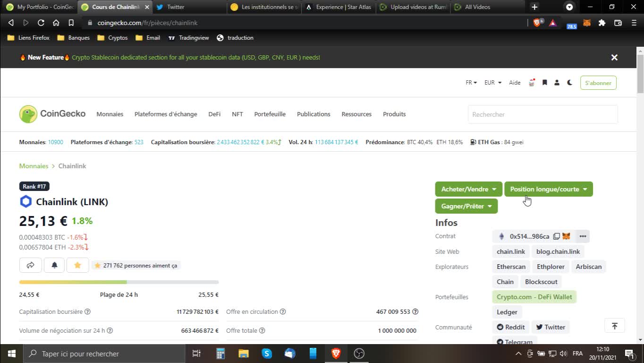Go to the browser home page icon
The height and width of the screenshot is (363, 644).
point(56,23)
